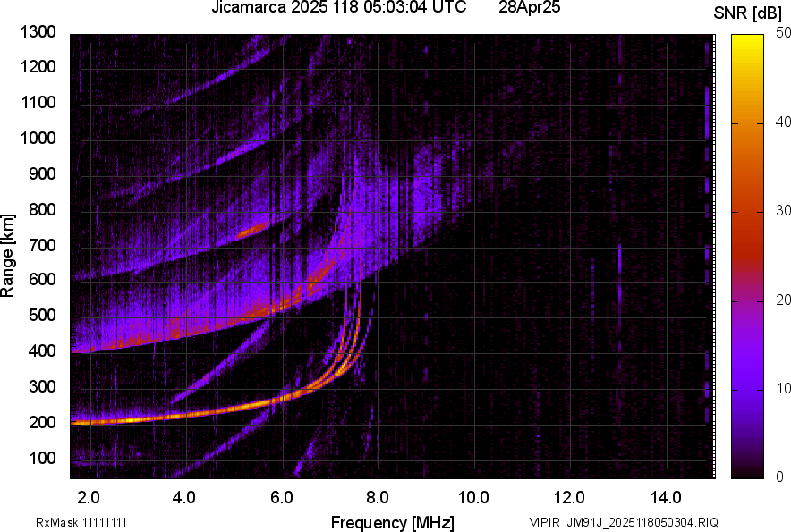The image size is (791, 532).
Task: Click the frequency tick label "2.0"
Action: 89,498
